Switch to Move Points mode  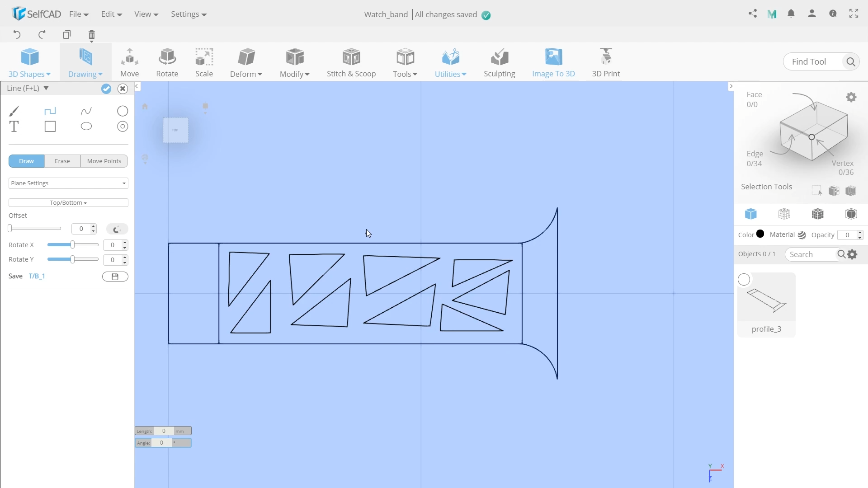click(x=104, y=161)
